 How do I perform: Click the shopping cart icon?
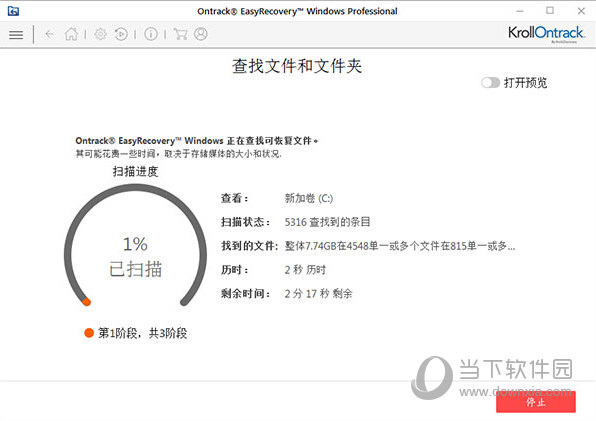click(x=180, y=34)
